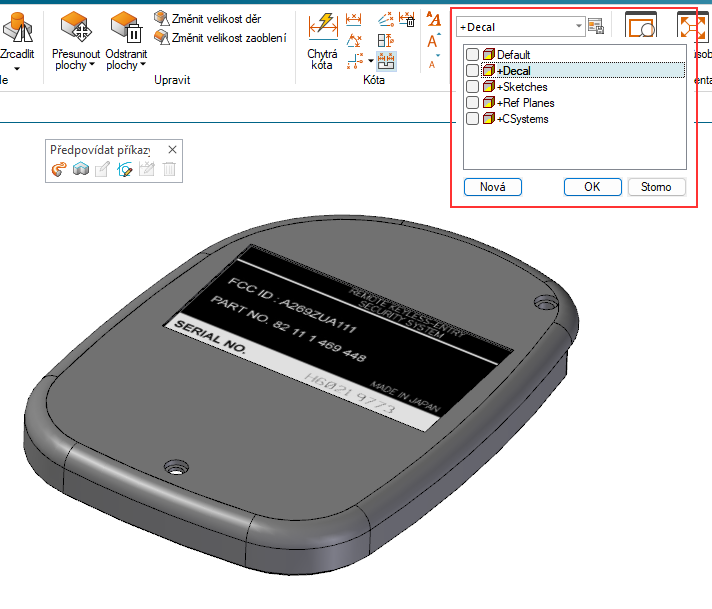Check the +Ref Planes checkbox
The width and height of the screenshot is (712, 609).
point(473,103)
